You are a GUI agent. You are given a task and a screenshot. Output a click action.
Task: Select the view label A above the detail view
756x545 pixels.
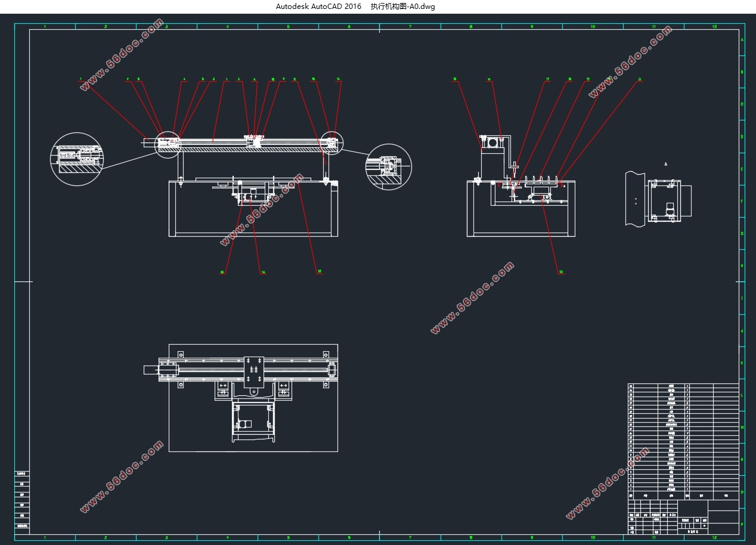click(x=666, y=163)
